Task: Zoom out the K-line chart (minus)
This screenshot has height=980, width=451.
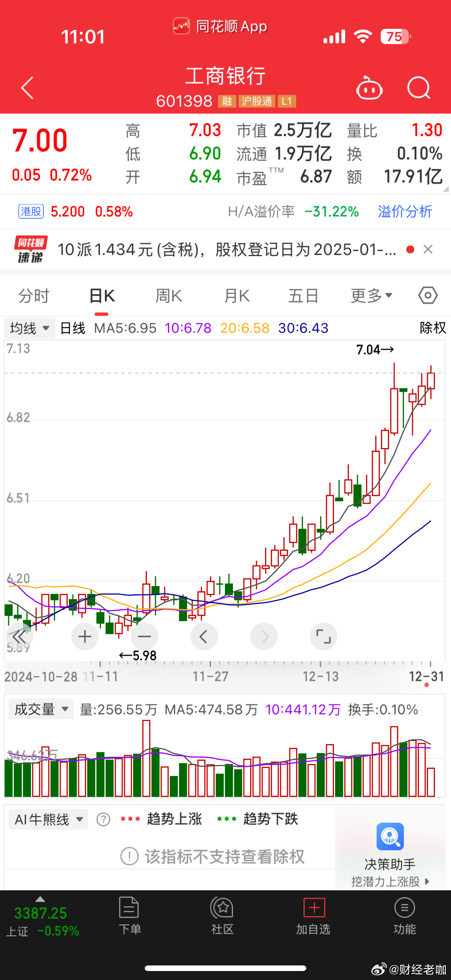Action: pyautogui.click(x=145, y=637)
